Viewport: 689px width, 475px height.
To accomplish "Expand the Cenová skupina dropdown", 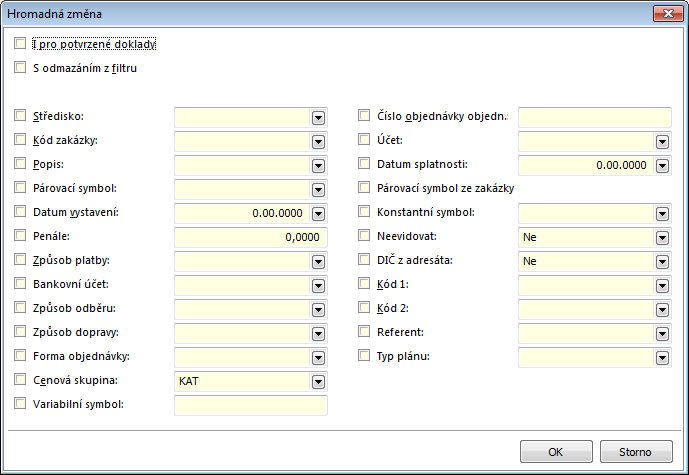I will [318, 381].
